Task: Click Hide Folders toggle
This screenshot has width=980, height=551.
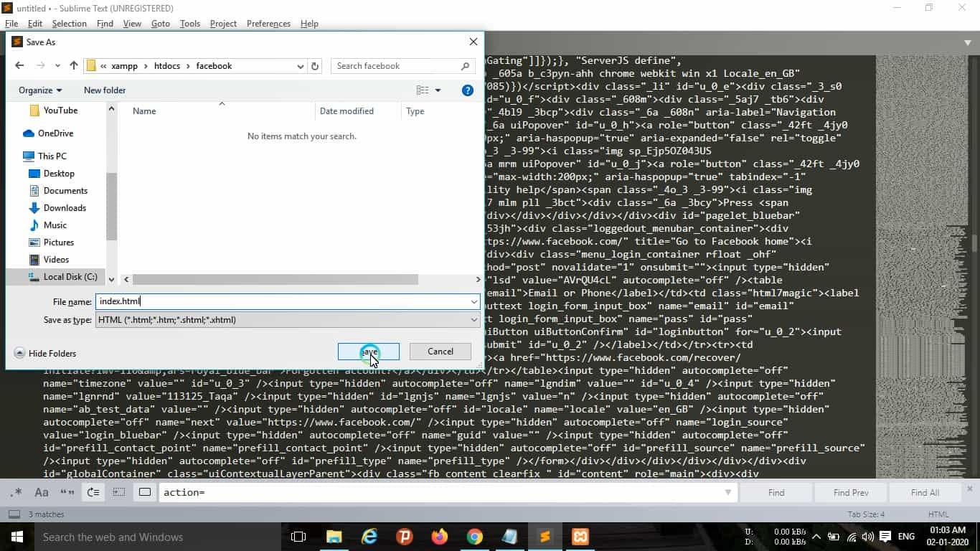Action: (45, 353)
